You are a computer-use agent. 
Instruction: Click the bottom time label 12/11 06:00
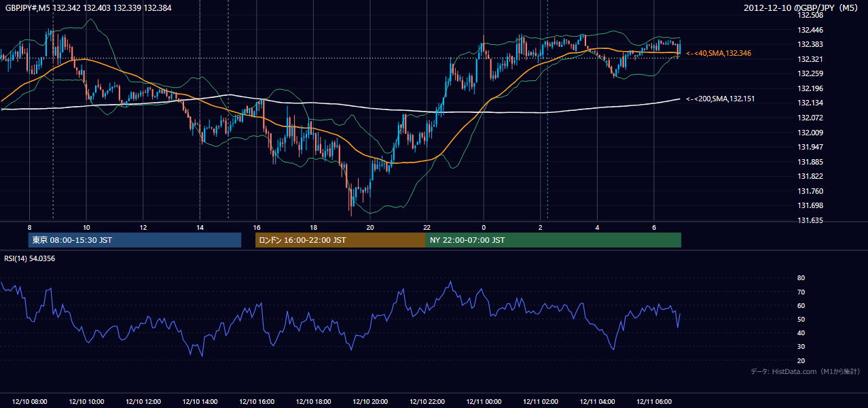click(653, 402)
